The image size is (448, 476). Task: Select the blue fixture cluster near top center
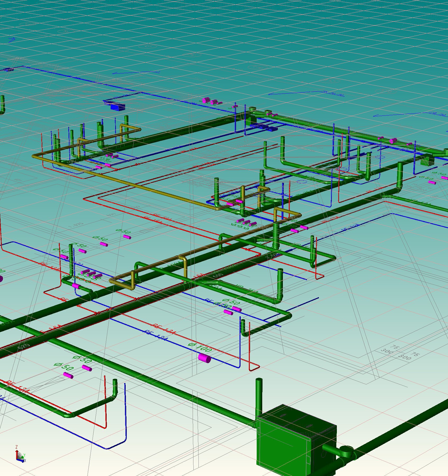click(x=263, y=127)
